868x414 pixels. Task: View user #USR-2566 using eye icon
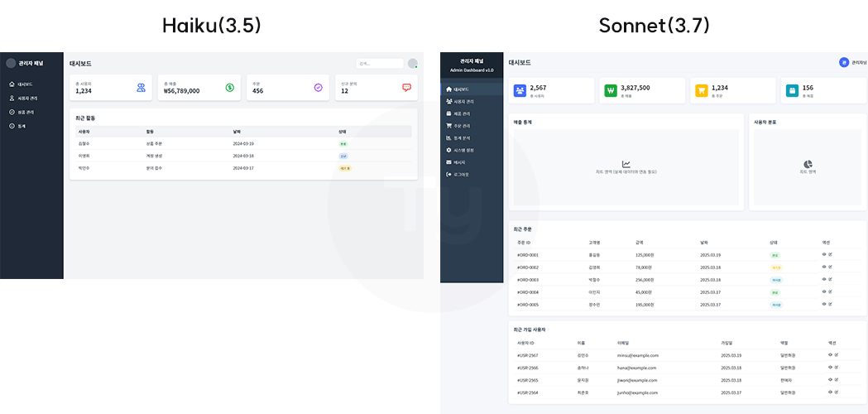click(x=831, y=367)
